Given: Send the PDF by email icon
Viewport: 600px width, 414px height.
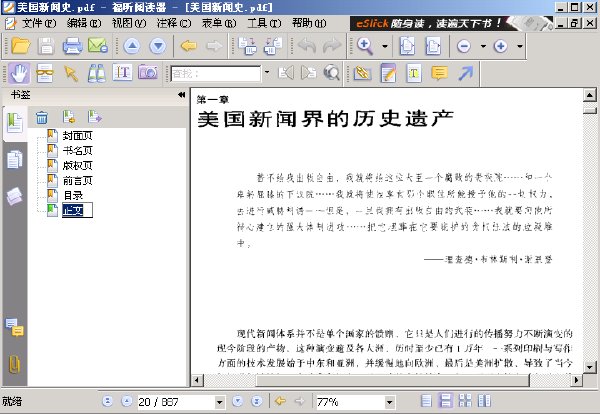Looking at the screenshot, I should [98, 46].
